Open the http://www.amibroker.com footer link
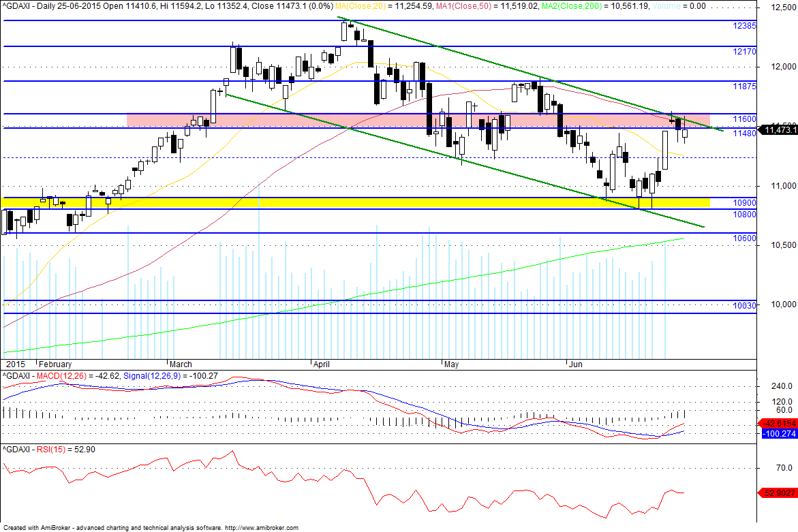The height and width of the screenshot is (532, 798). [262, 528]
